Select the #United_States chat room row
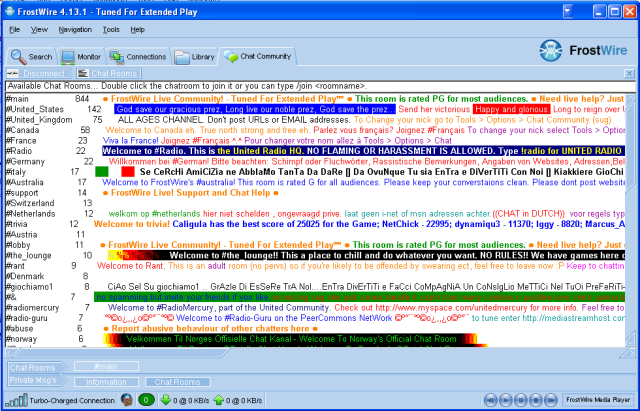 315,109
